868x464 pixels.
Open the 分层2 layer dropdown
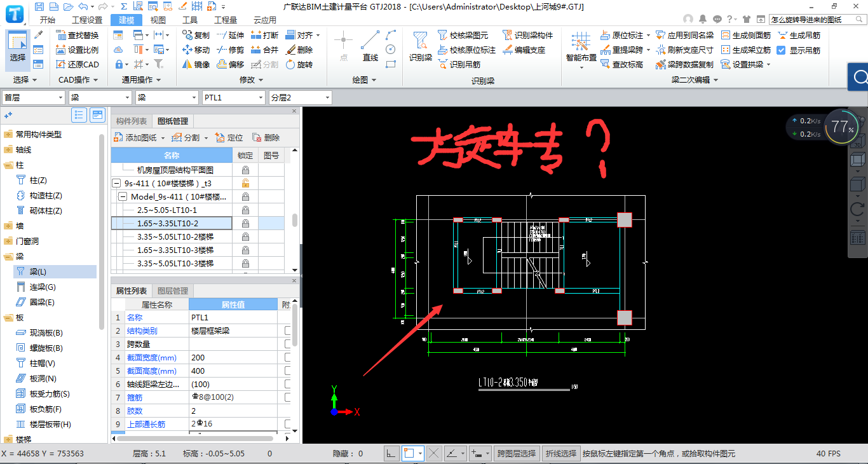click(x=327, y=97)
